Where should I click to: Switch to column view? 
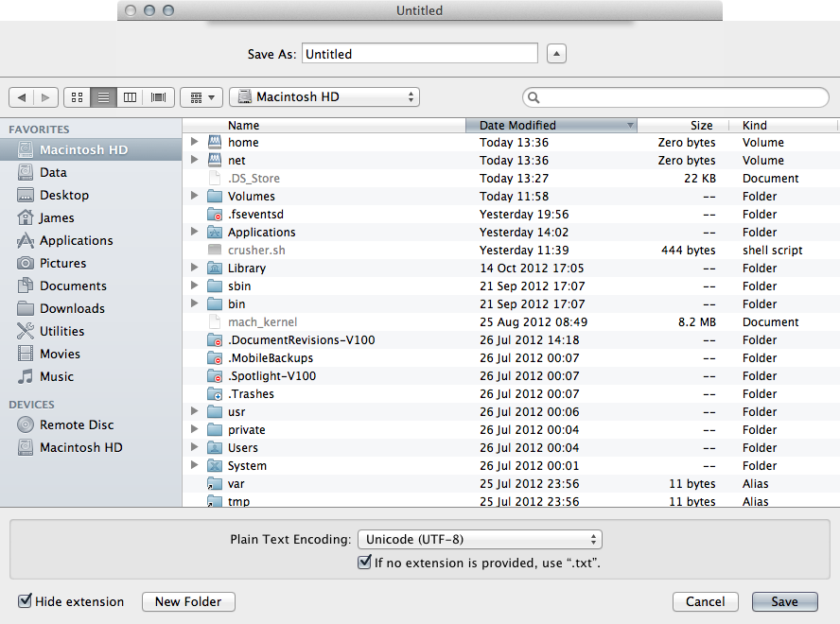point(130,97)
